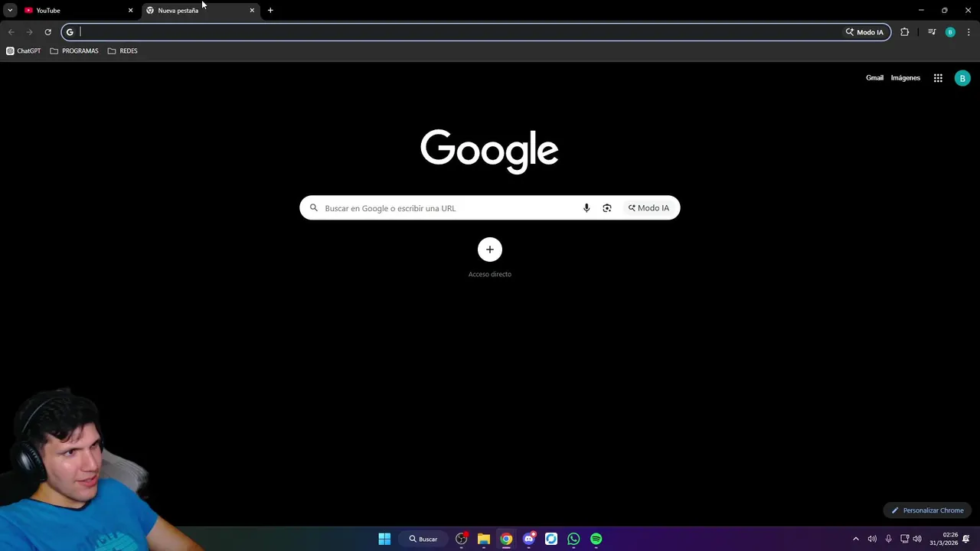Click the Google logo
Viewport: 980px width, 551px height.
[x=489, y=152]
